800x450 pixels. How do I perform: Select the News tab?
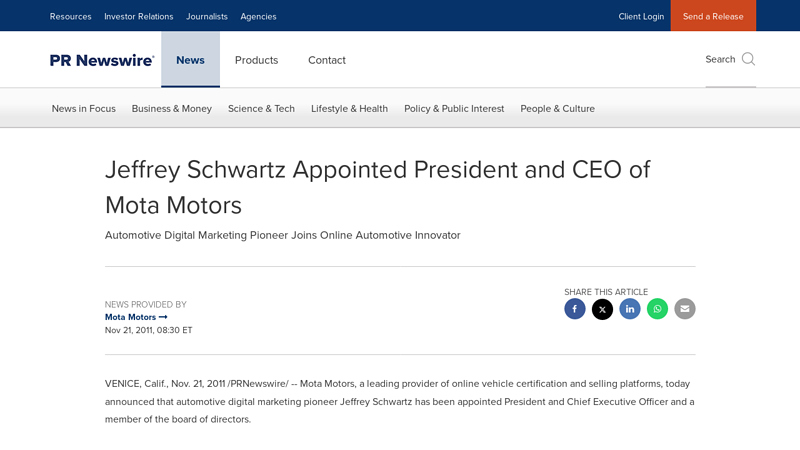(x=190, y=60)
